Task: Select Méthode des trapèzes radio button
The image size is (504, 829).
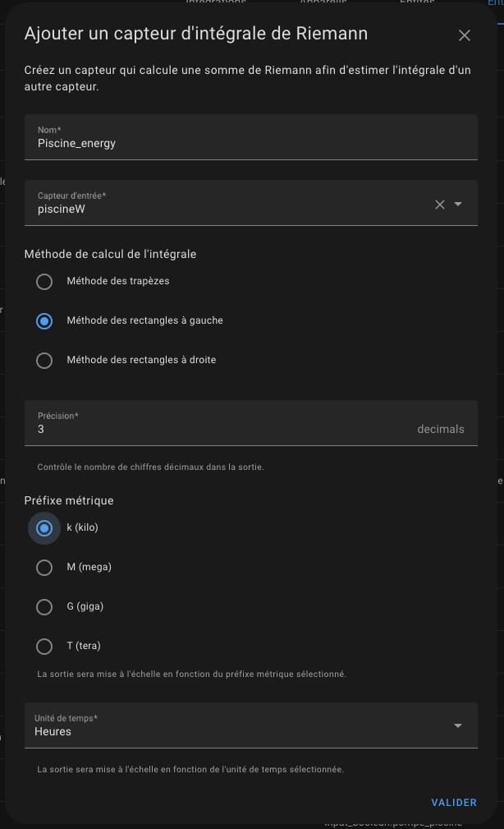Action: pos(44,282)
